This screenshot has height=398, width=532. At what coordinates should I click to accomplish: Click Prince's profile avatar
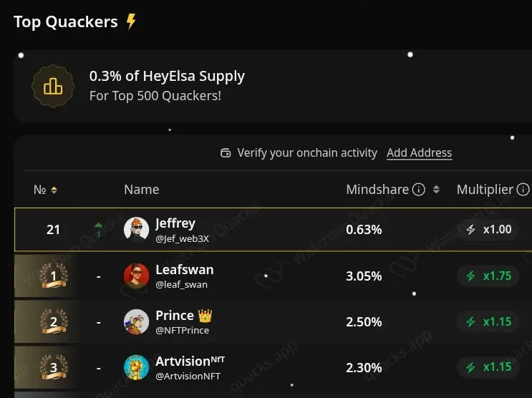click(x=136, y=321)
